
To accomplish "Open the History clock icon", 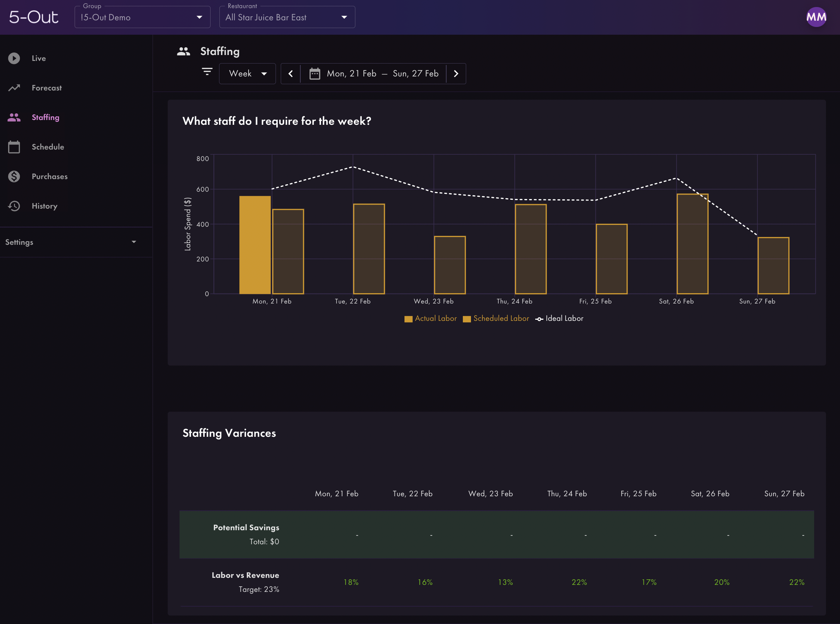I will [x=14, y=206].
